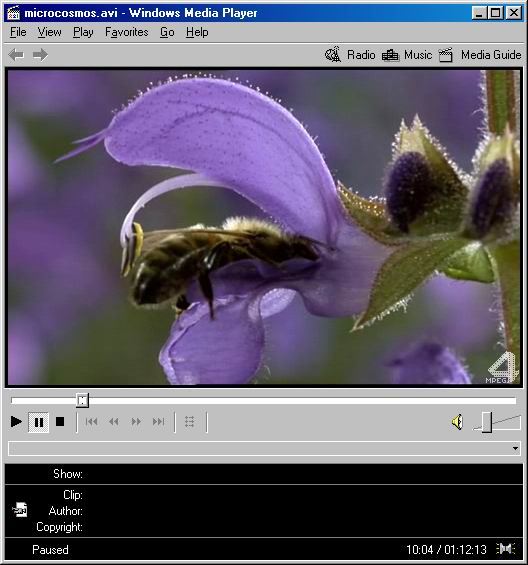528x565 pixels.
Task: Click the Pause button
Action: [x=39, y=422]
